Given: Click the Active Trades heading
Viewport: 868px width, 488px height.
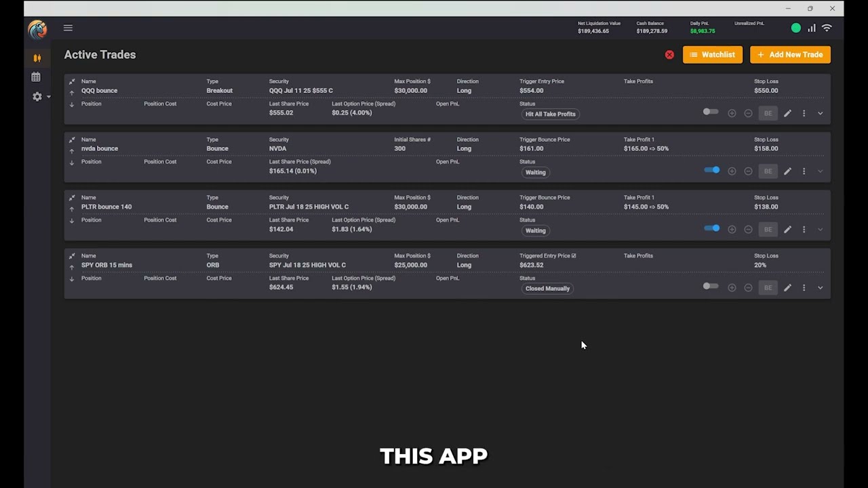Looking at the screenshot, I should coord(100,55).
